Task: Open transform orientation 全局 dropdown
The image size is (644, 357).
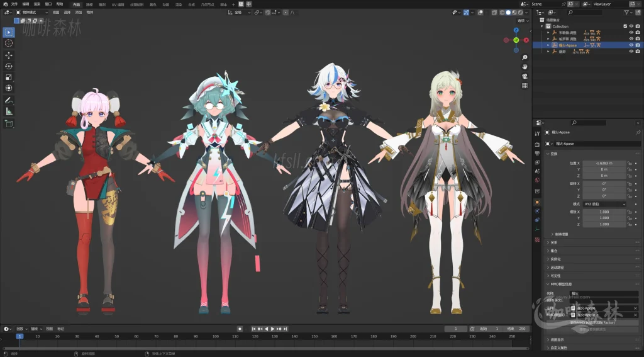Action: point(240,13)
